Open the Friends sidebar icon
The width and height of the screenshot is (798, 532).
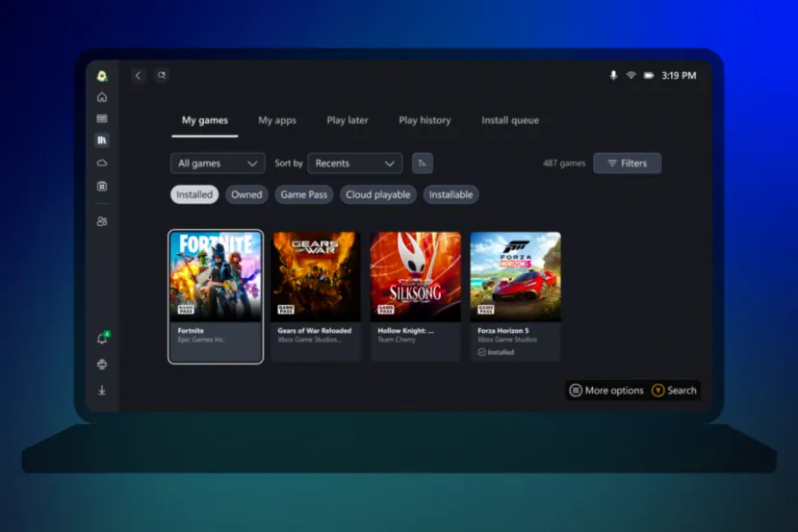102,221
